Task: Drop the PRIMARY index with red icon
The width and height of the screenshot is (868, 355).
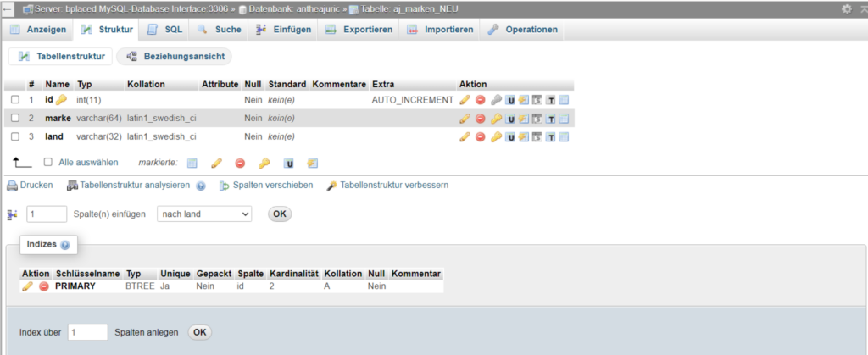Action: tap(43, 286)
